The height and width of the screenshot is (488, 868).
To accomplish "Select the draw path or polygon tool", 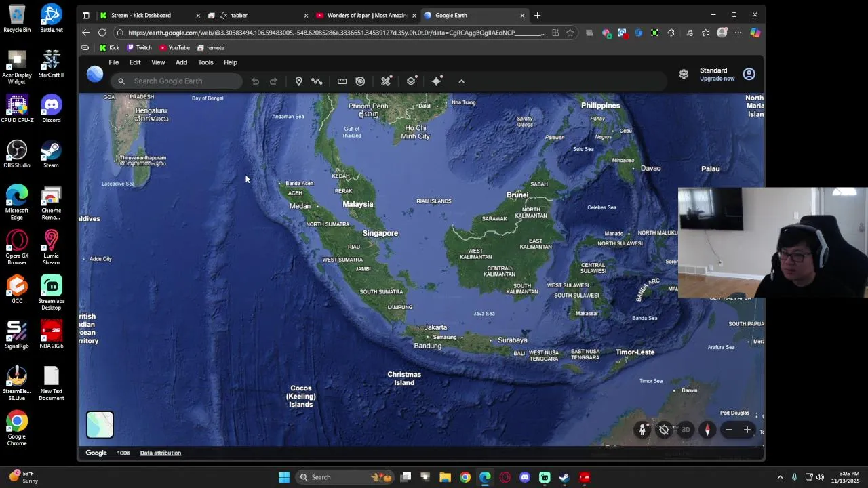I will click(x=317, y=81).
